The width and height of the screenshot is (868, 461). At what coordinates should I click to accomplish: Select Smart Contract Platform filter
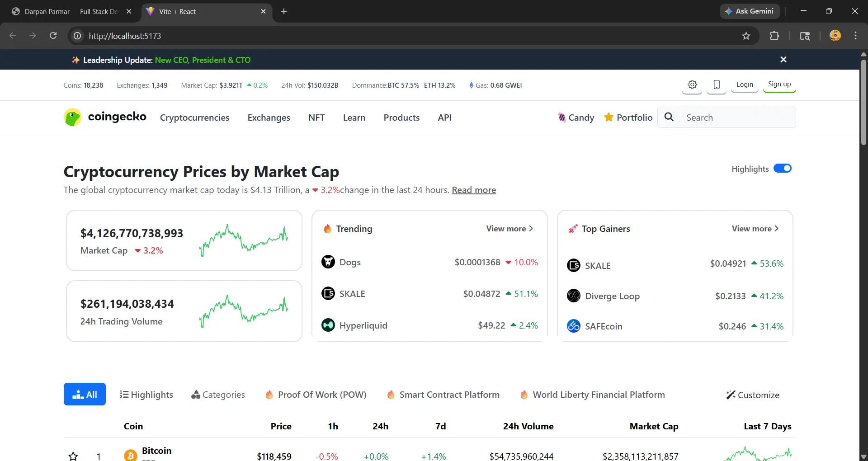click(x=443, y=395)
